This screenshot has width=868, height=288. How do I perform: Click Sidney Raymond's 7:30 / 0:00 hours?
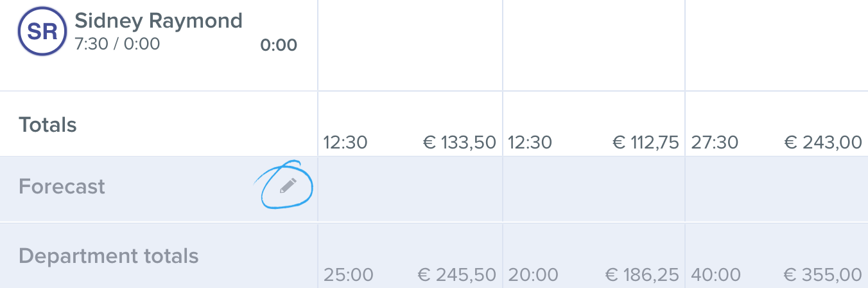pos(117,44)
